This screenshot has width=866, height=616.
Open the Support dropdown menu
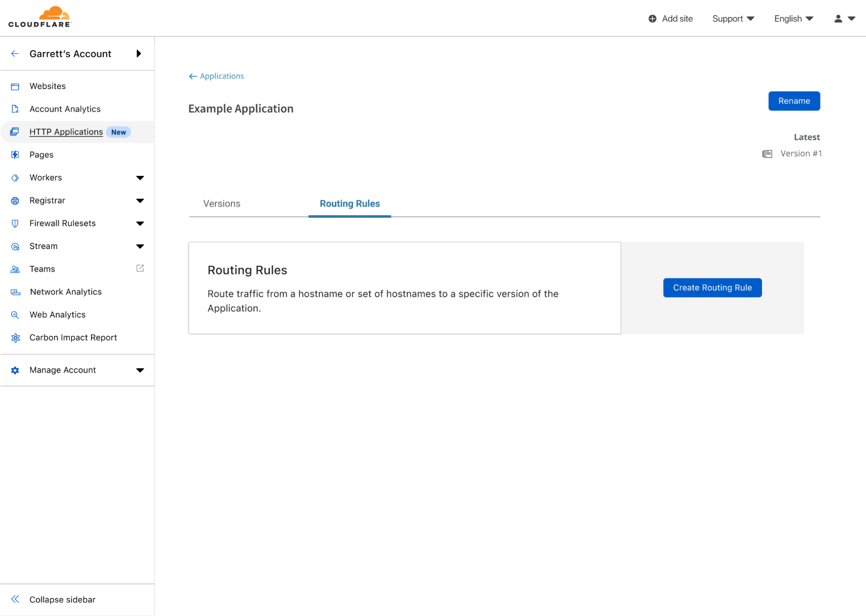click(x=733, y=18)
